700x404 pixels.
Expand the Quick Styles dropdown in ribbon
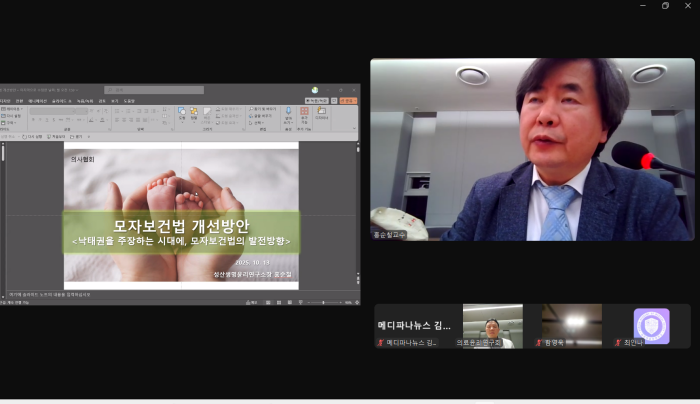[x=208, y=114]
